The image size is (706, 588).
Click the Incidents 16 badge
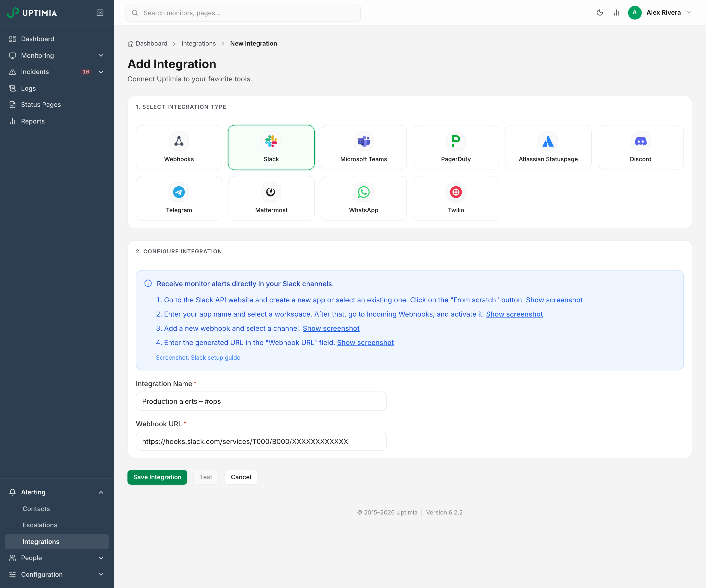pyautogui.click(x=86, y=72)
